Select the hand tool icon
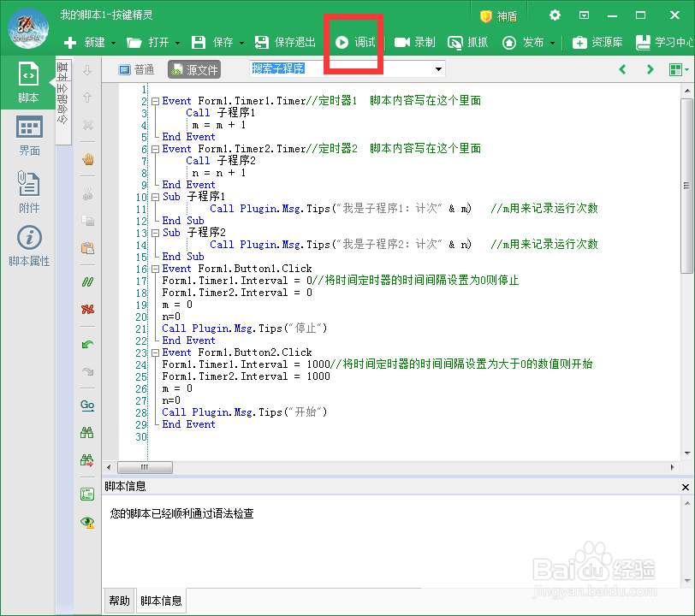The height and width of the screenshot is (616, 695). click(x=88, y=159)
